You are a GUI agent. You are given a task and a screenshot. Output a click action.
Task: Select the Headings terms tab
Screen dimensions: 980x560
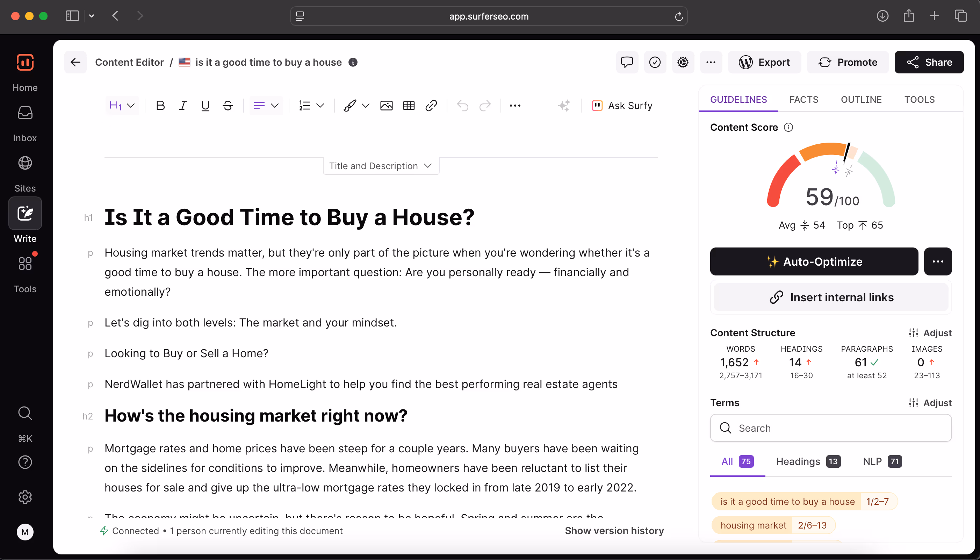(x=808, y=461)
